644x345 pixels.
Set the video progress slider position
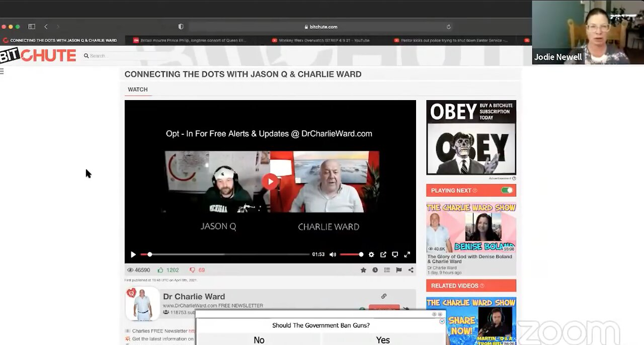click(x=225, y=254)
